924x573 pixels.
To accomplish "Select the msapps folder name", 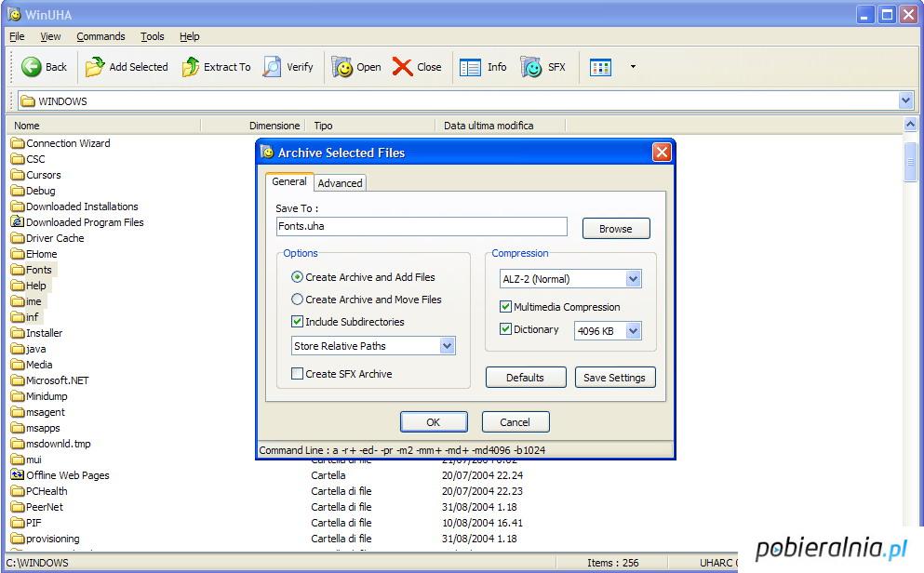I will click(x=43, y=428).
